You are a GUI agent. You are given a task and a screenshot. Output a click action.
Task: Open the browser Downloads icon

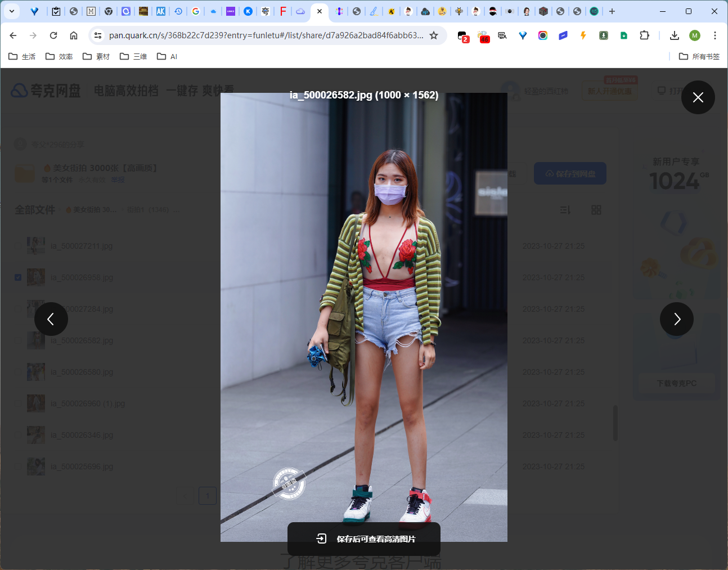674,35
